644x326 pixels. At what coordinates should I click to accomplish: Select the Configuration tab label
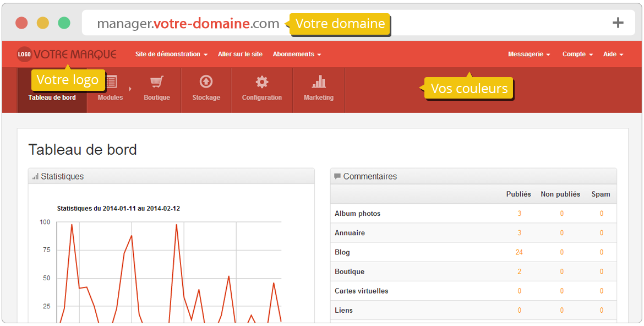[262, 97]
